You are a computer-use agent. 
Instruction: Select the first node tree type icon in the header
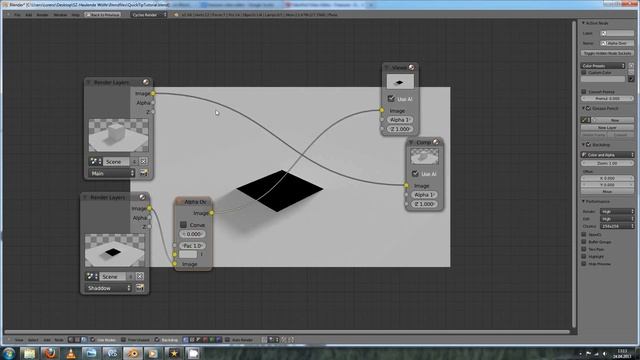71,340
